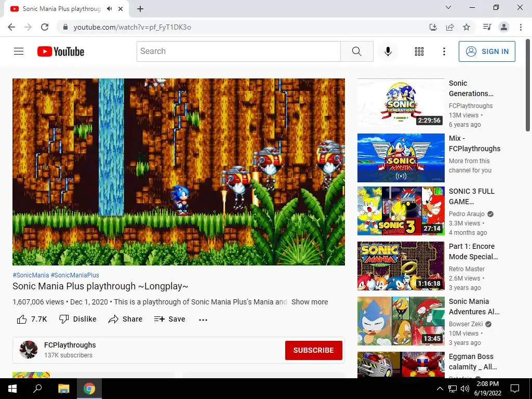The width and height of the screenshot is (532, 399).
Task: Open more actions ellipsis under video
Action: [x=203, y=320]
